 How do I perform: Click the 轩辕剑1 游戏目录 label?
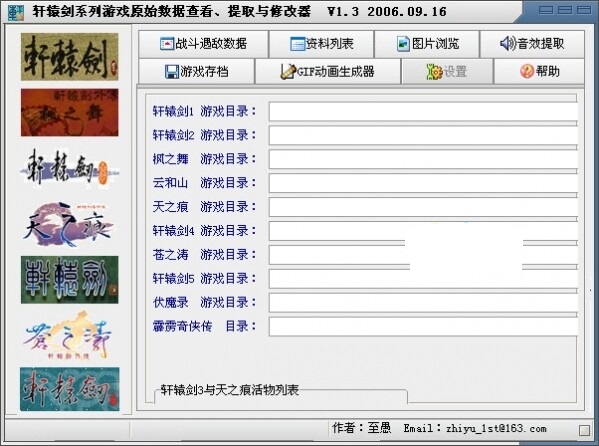204,111
